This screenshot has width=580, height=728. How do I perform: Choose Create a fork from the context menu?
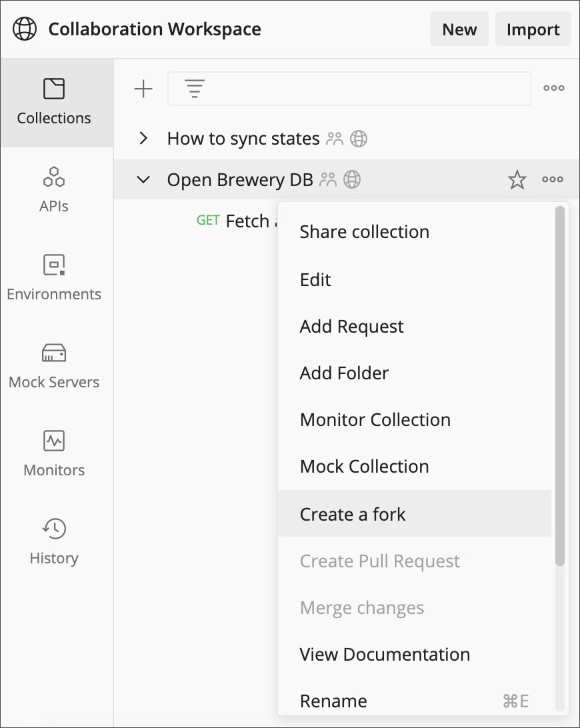pos(414,513)
